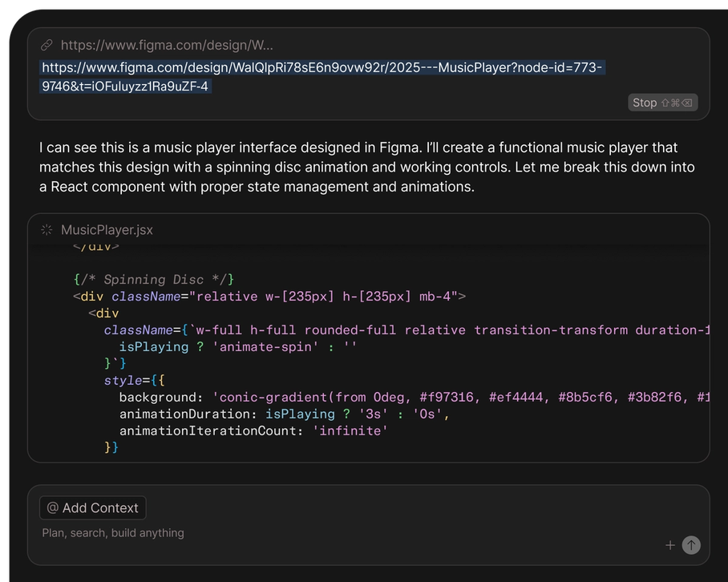This screenshot has height=582, width=728.
Task: Click the Spinning Disc comment line
Action: click(153, 280)
